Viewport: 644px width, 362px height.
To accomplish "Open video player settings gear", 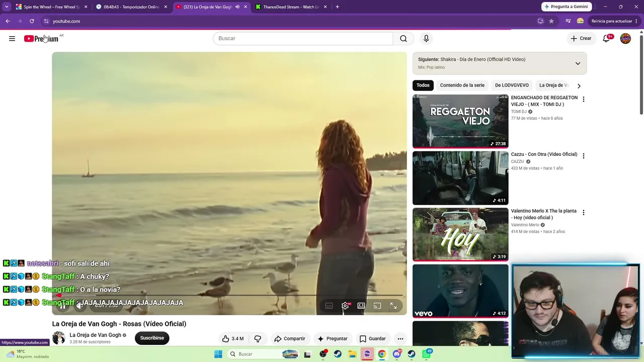I will pos(345,306).
